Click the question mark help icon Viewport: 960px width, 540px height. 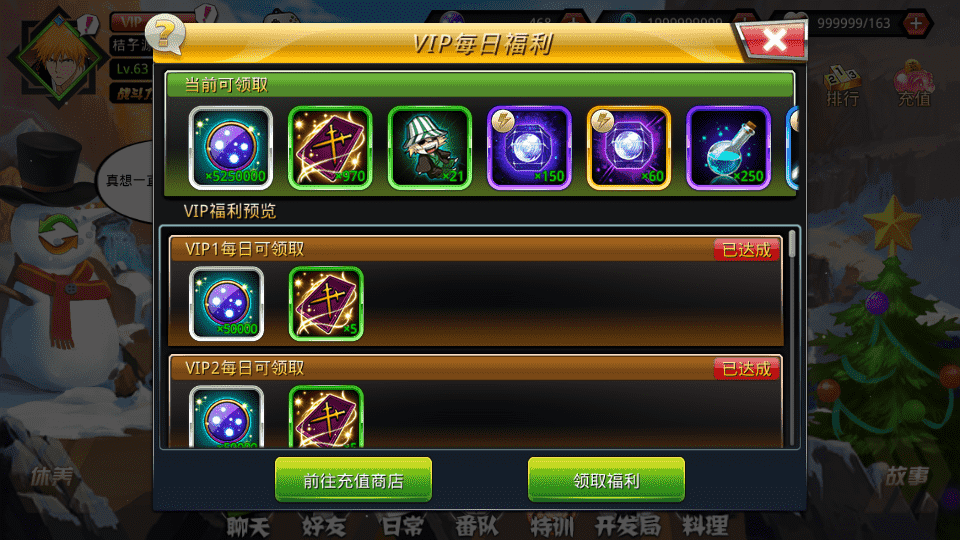(x=164, y=34)
